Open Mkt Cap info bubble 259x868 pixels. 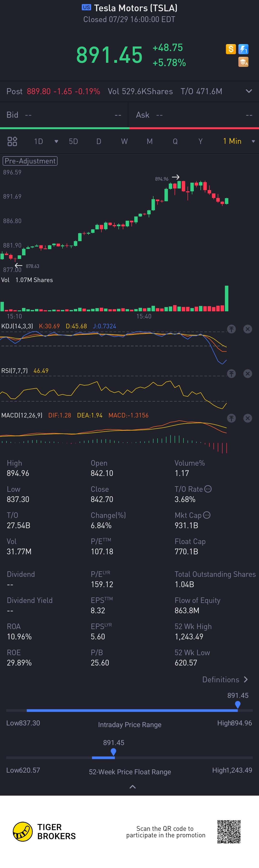click(x=207, y=515)
